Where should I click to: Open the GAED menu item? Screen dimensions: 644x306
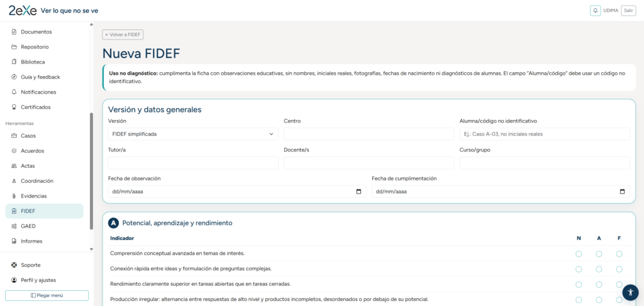(x=45, y=226)
